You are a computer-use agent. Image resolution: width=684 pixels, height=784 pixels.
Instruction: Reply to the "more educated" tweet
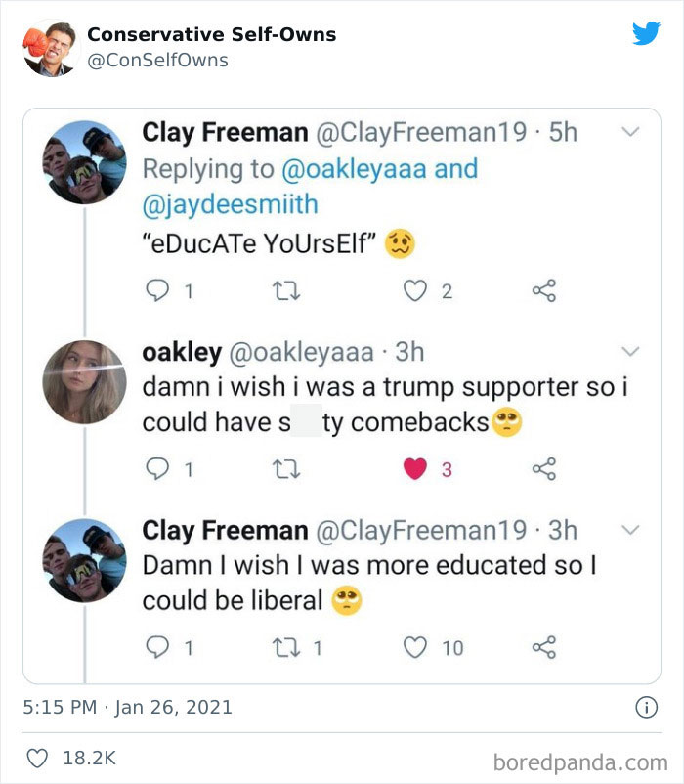point(156,647)
